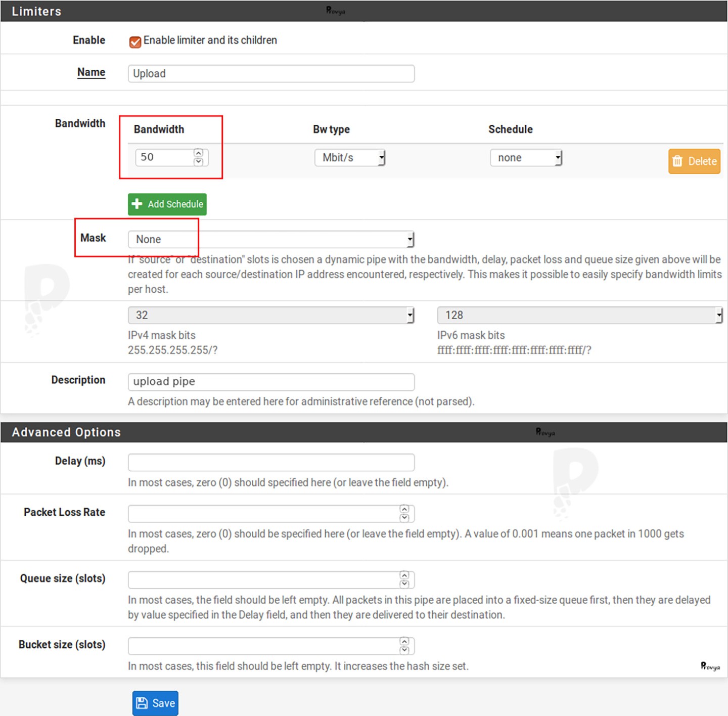
Task: Click the Queue size (slots) input field
Action: click(263, 580)
